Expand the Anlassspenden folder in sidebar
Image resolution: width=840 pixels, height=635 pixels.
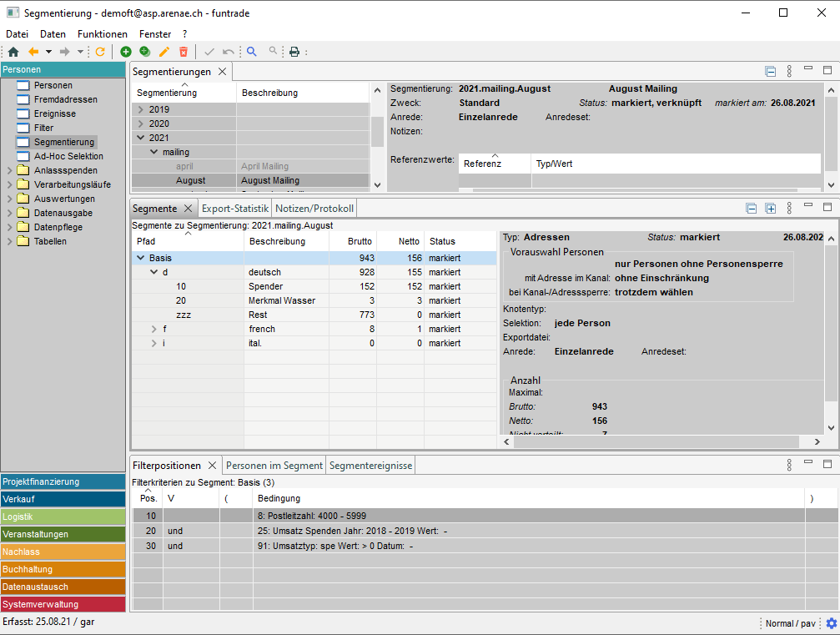click(8, 170)
